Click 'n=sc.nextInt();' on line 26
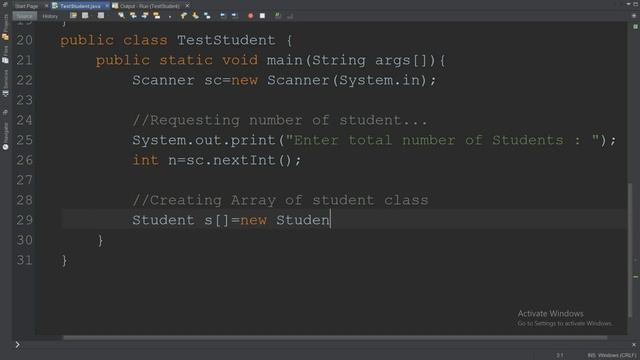 click(235, 160)
